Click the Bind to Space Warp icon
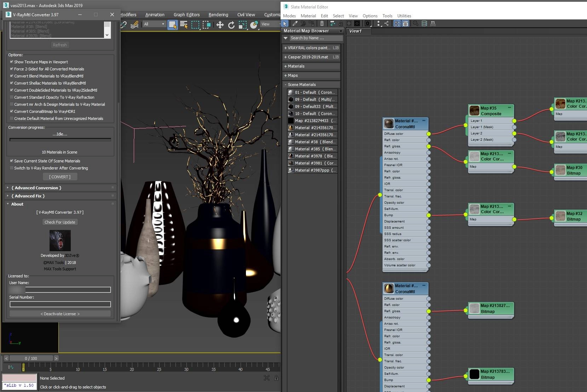Image resolution: width=587 pixels, height=392 pixels. 134,24
